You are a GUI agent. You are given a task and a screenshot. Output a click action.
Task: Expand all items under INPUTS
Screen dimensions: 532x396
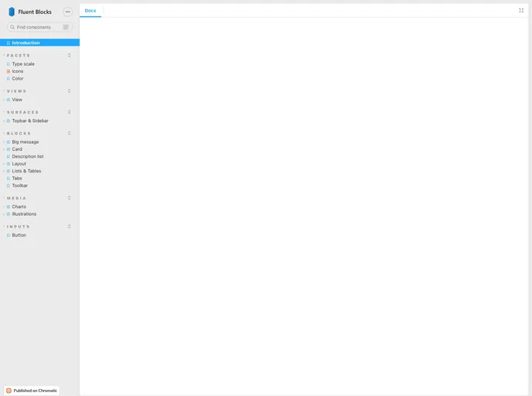click(70, 227)
